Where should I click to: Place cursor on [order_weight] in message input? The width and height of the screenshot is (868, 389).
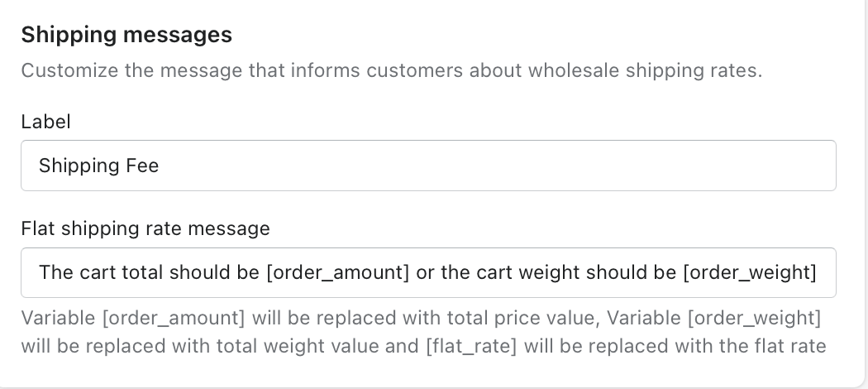tap(750, 272)
